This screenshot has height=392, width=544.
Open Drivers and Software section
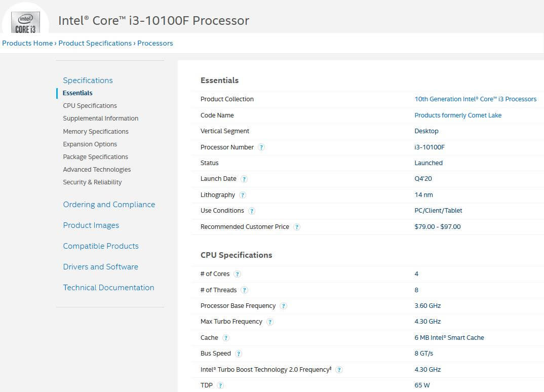[100, 267]
